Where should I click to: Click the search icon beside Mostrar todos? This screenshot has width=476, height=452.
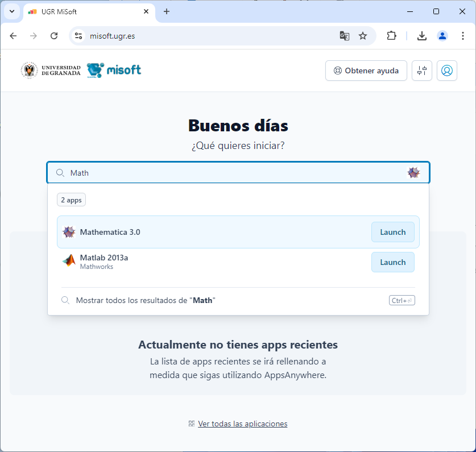click(65, 300)
